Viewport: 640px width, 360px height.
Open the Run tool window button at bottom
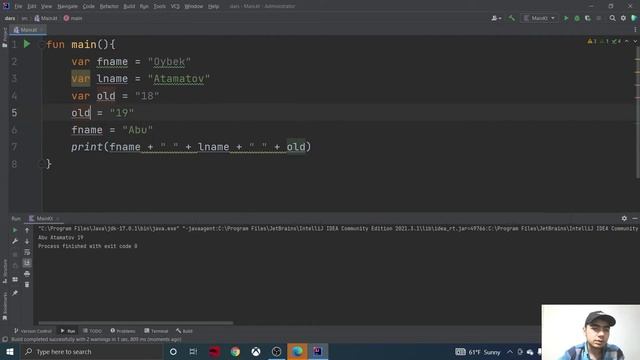(x=68, y=331)
